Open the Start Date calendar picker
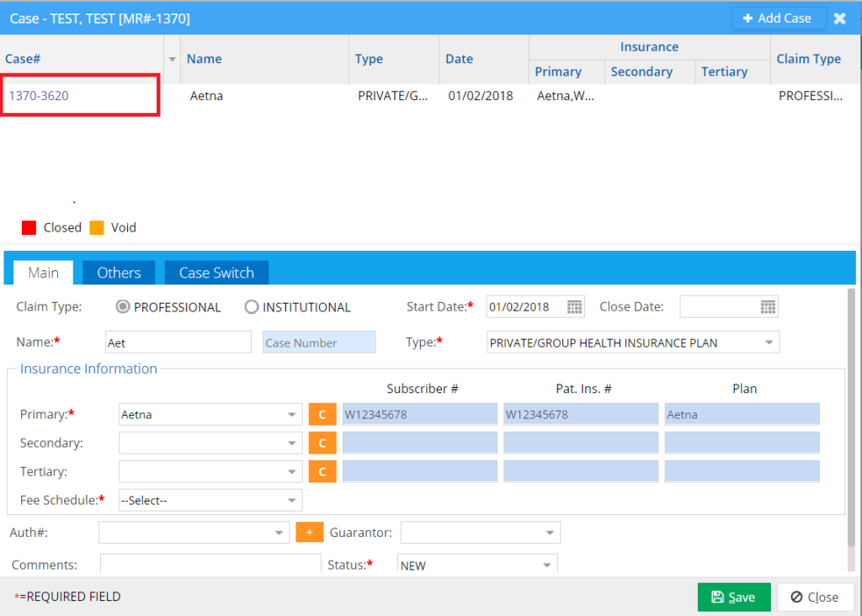 point(575,307)
